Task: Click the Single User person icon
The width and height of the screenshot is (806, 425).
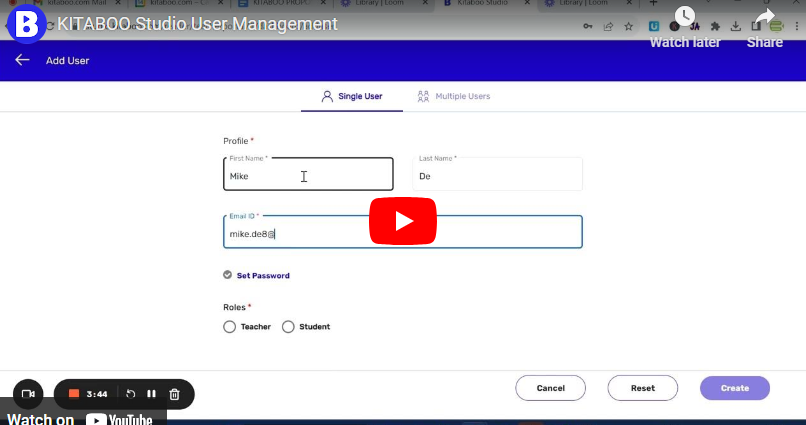Action: [327, 96]
